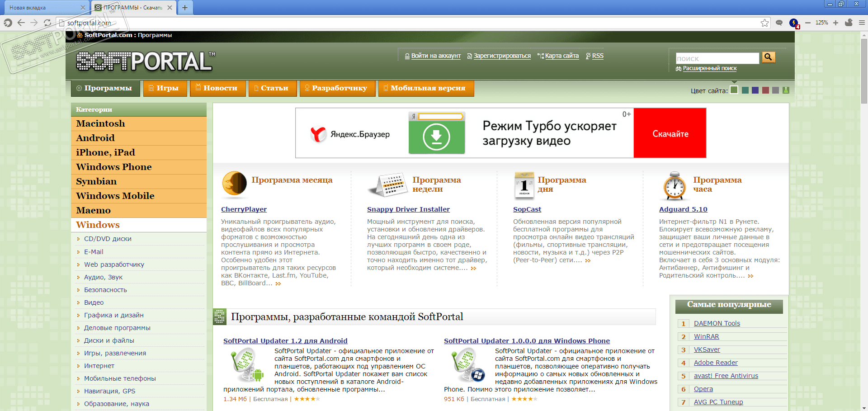
Task: Open the browser hamburger menu
Action: (x=862, y=23)
